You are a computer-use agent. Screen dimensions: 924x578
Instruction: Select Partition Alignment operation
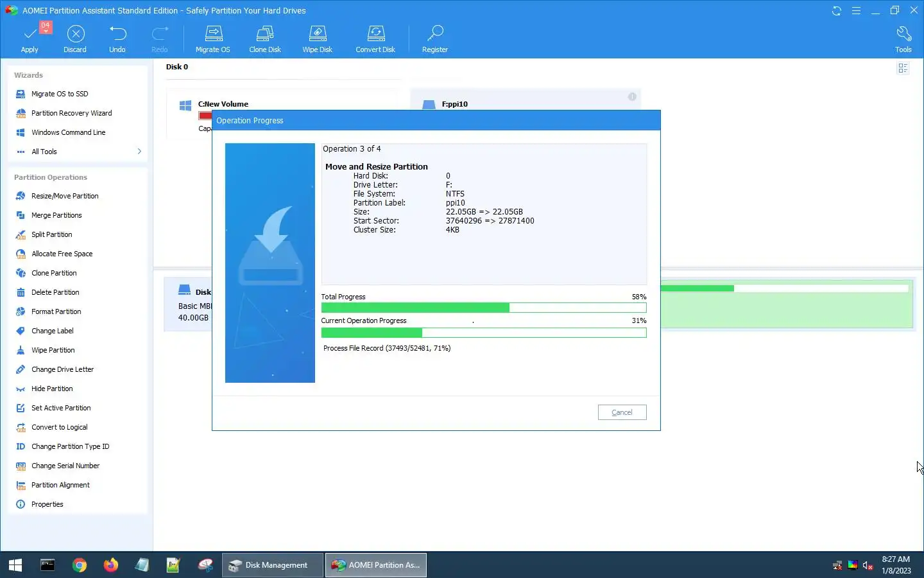click(x=60, y=485)
